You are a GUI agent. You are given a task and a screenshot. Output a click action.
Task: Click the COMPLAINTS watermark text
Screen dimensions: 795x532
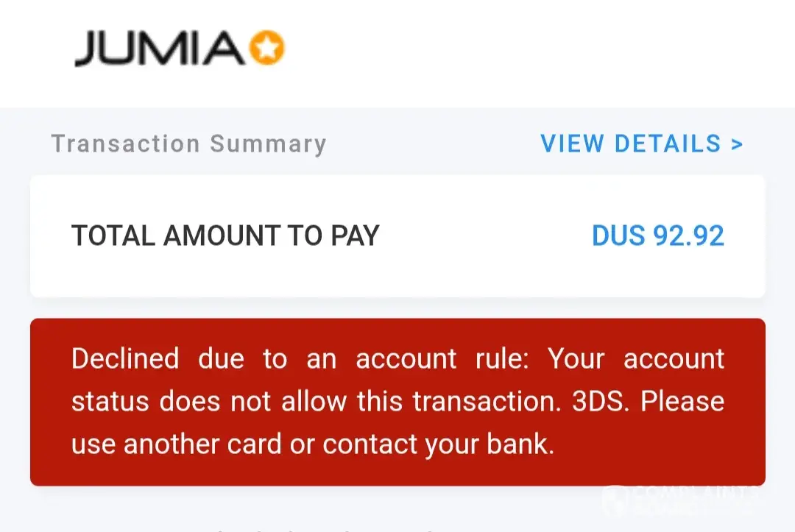(696, 492)
